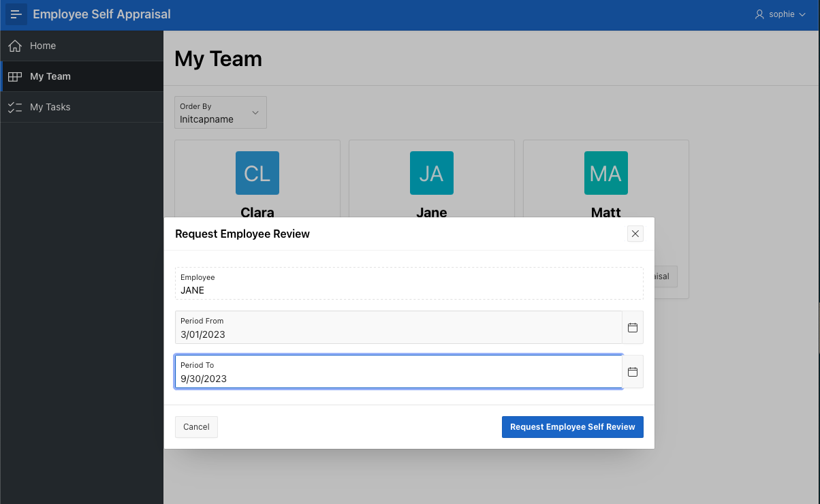Open the Period To calendar picker
The height and width of the screenshot is (504, 820).
point(633,372)
